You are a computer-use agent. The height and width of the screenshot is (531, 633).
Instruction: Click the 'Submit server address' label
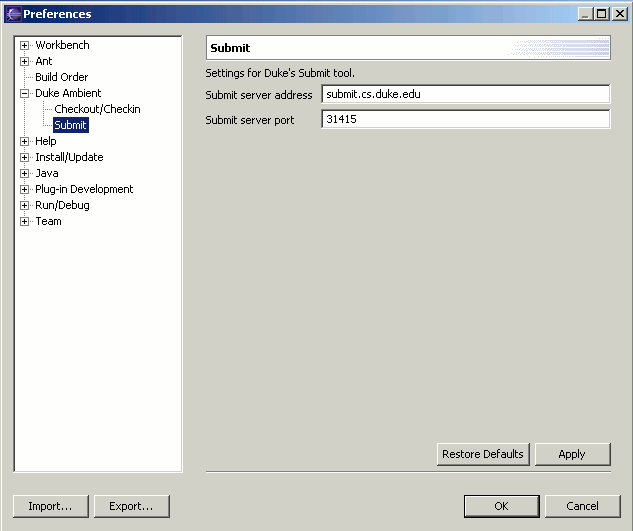[x=259, y=95]
